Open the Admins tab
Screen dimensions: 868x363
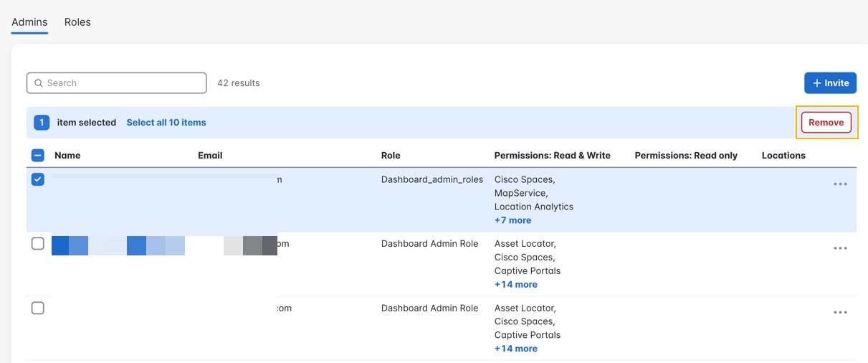tap(29, 22)
